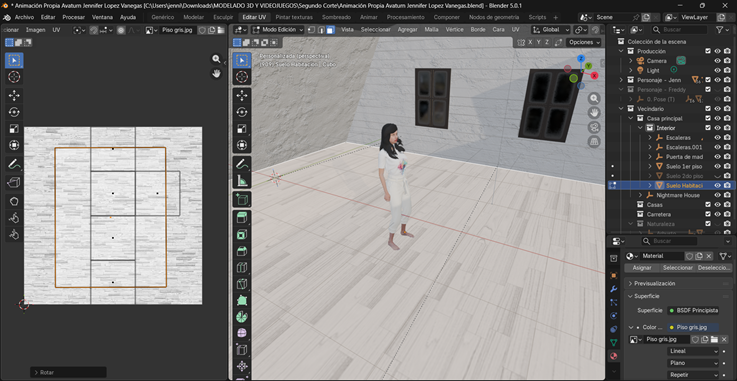Open the Modifiers properties tab
The image size is (737, 381).
[613, 289]
